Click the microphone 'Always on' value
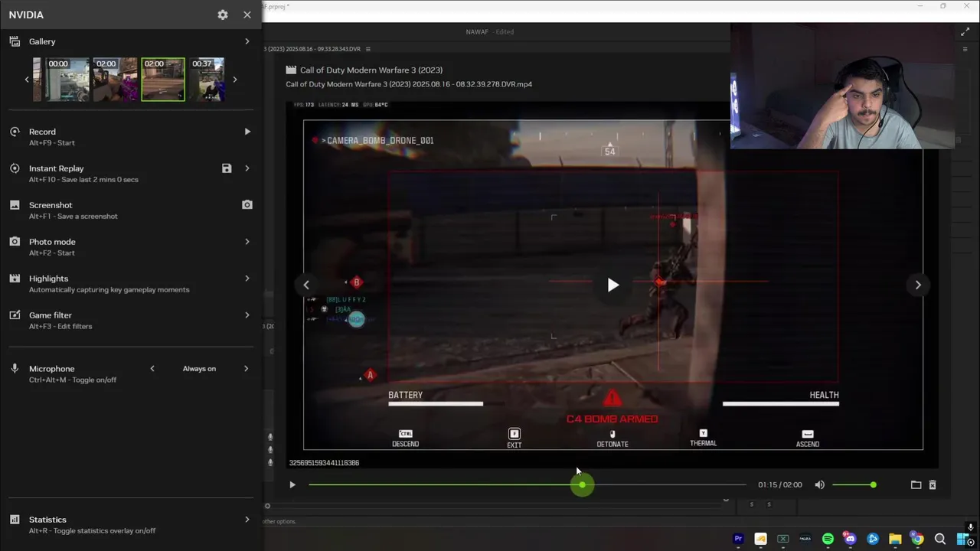The height and width of the screenshot is (551, 980). tap(199, 369)
